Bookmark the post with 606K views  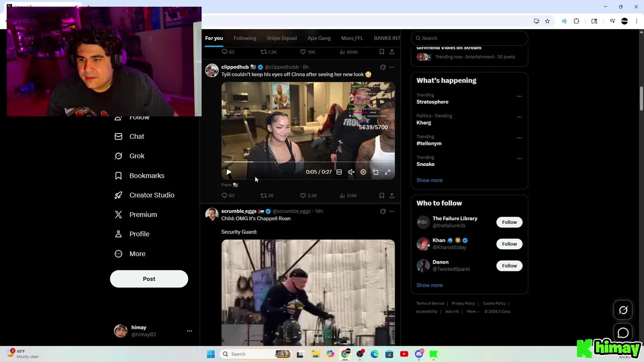click(382, 52)
